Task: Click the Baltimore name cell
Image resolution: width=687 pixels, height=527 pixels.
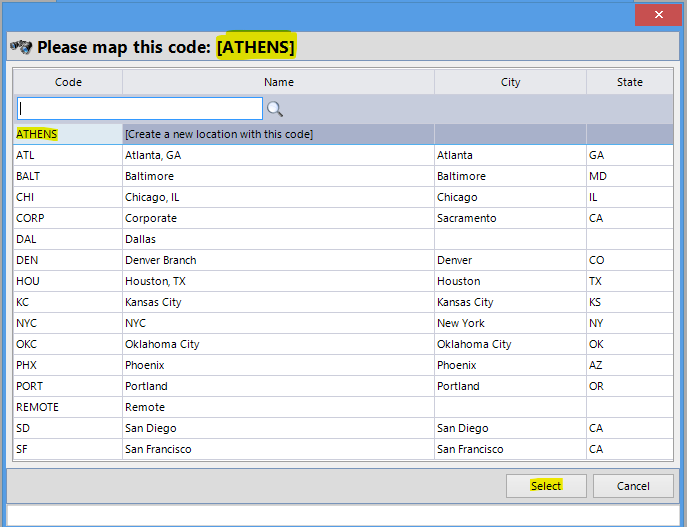Action: (279, 176)
